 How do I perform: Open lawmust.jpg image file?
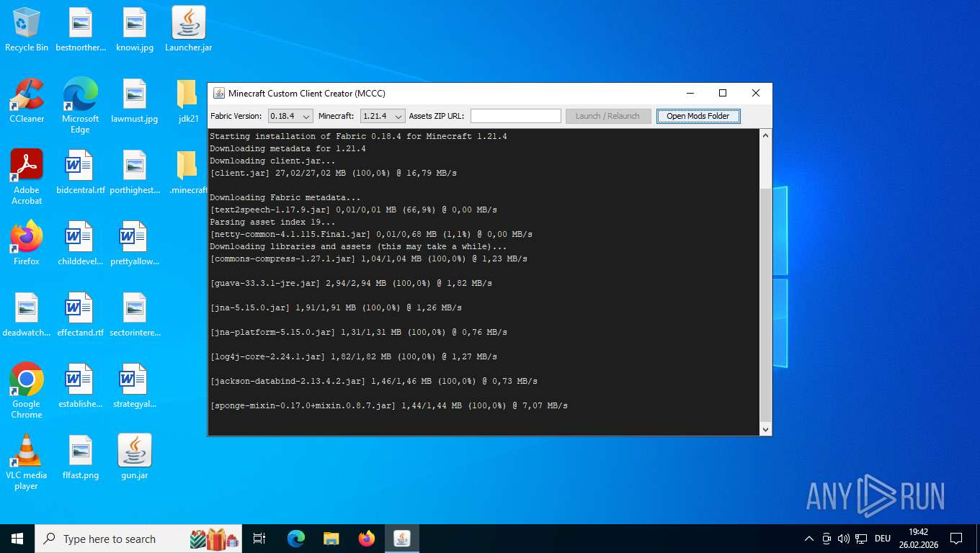pyautogui.click(x=135, y=100)
